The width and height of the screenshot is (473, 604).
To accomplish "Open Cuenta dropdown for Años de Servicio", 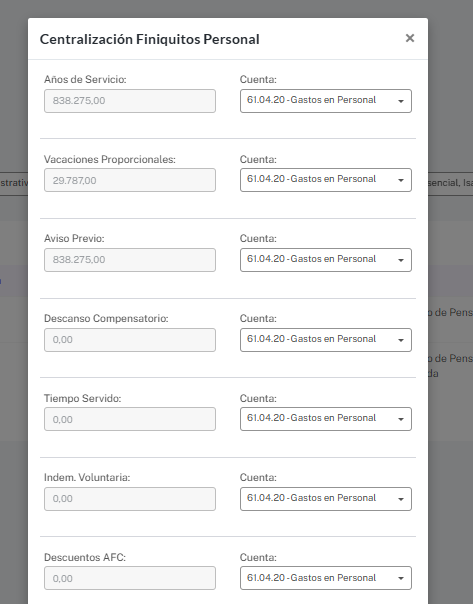I will click(326, 101).
